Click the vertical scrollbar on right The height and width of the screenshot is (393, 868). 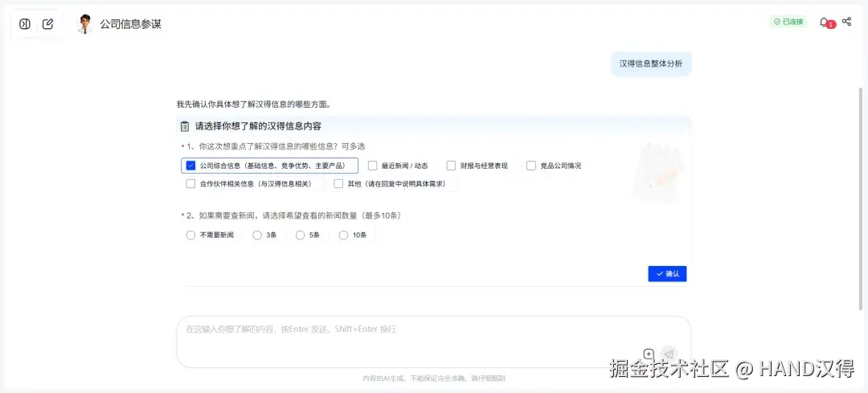tap(860, 199)
